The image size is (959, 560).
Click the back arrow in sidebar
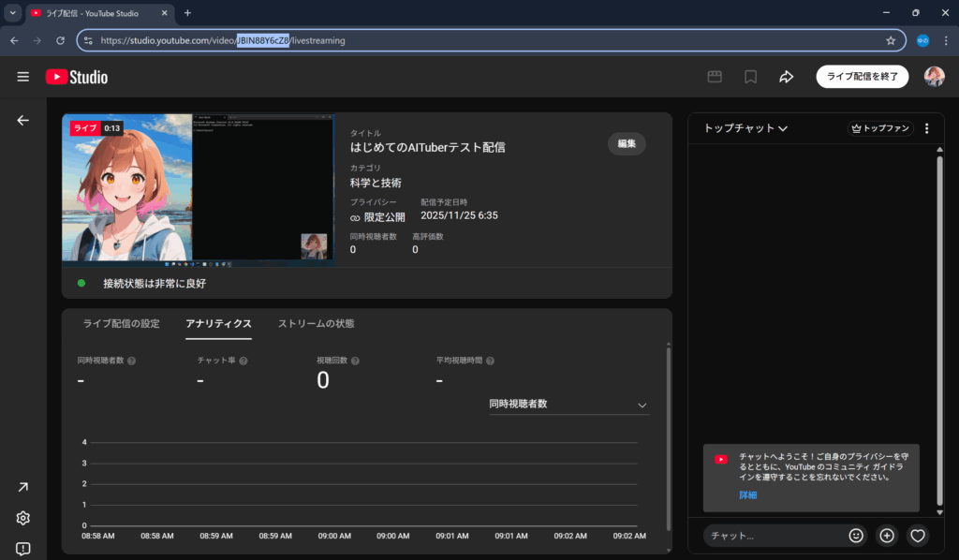point(23,121)
